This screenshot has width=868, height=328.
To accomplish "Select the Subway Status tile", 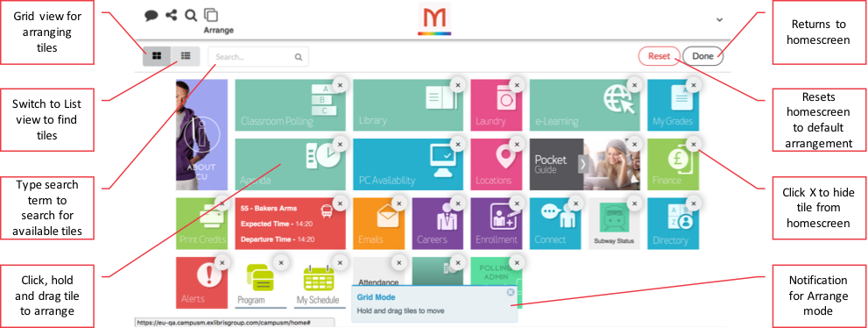I will [x=614, y=224].
